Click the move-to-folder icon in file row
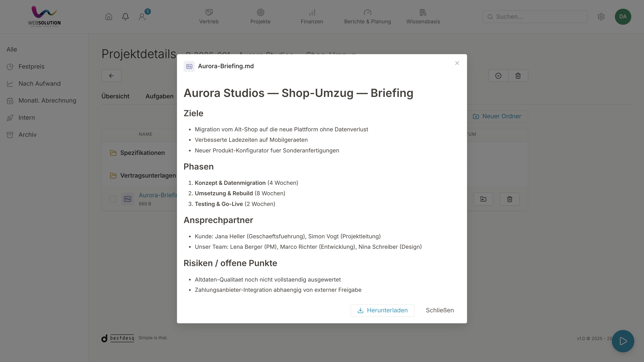Image resolution: width=644 pixels, height=362 pixels. click(x=483, y=199)
